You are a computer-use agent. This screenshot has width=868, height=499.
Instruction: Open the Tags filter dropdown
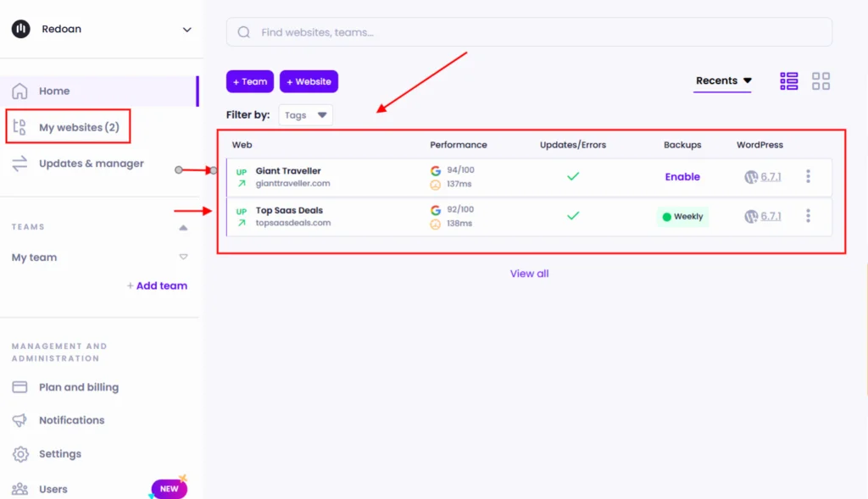(305, 115)
